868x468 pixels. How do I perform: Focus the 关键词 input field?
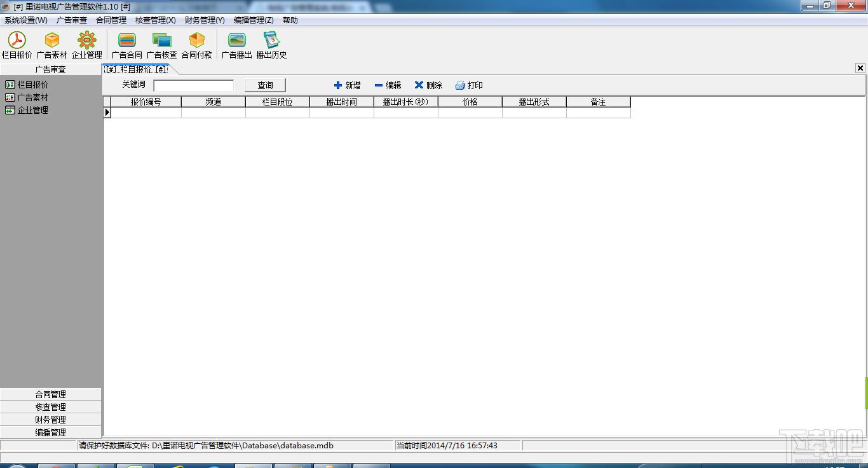coord(194,85)
